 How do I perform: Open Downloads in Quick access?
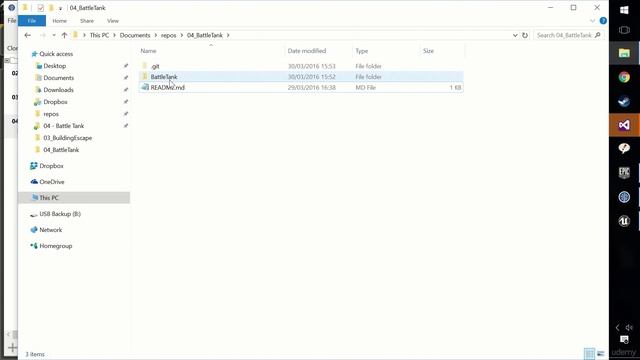pyautogui.click(x=58, y=90)
